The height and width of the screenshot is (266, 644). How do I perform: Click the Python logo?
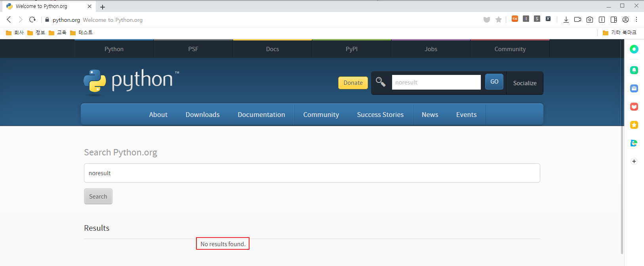click(x=131, y=82)
